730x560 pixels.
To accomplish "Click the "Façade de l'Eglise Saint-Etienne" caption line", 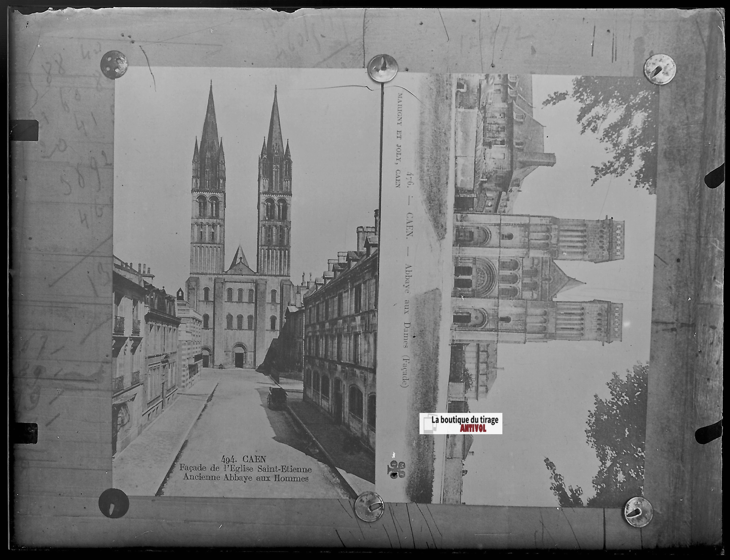I will point(246,468).
